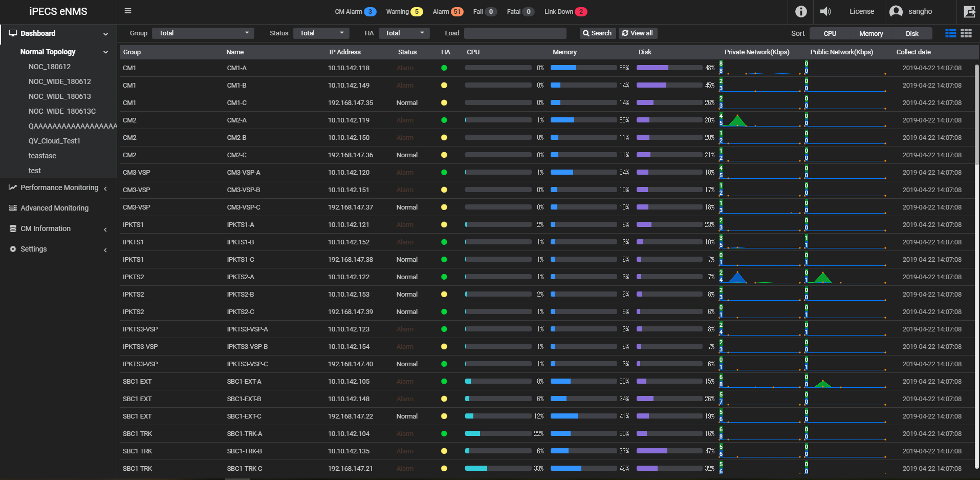Open the sangho user avatar icon
The height and width of the screenshot is (480, 980).
point(896,11)
